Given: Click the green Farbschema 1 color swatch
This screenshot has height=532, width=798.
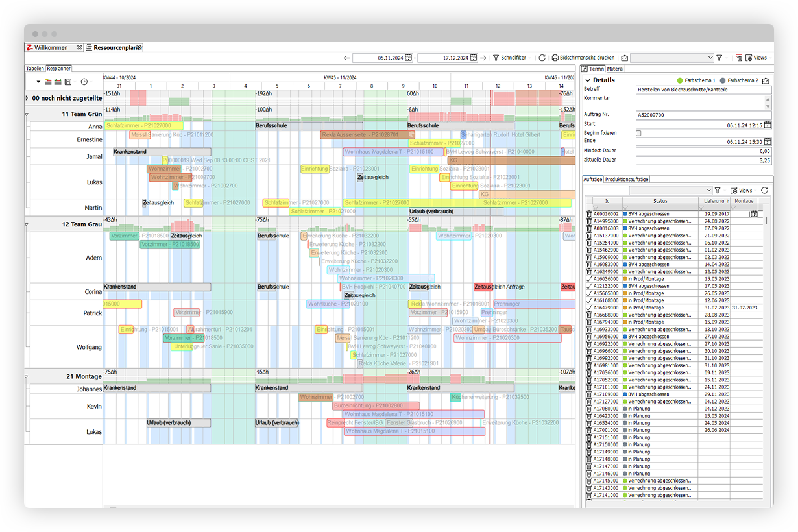Looking at the screenshot, I should [679, 80].
